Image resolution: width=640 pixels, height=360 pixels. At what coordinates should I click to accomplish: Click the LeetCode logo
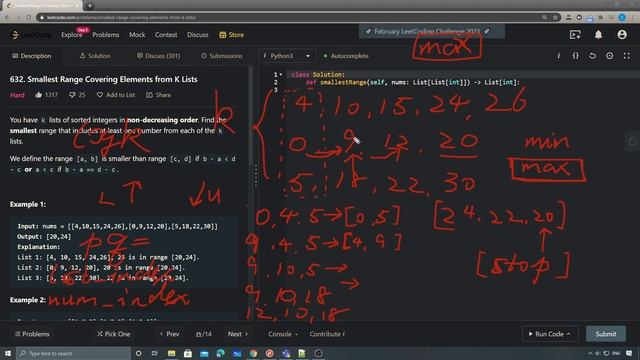31,35
